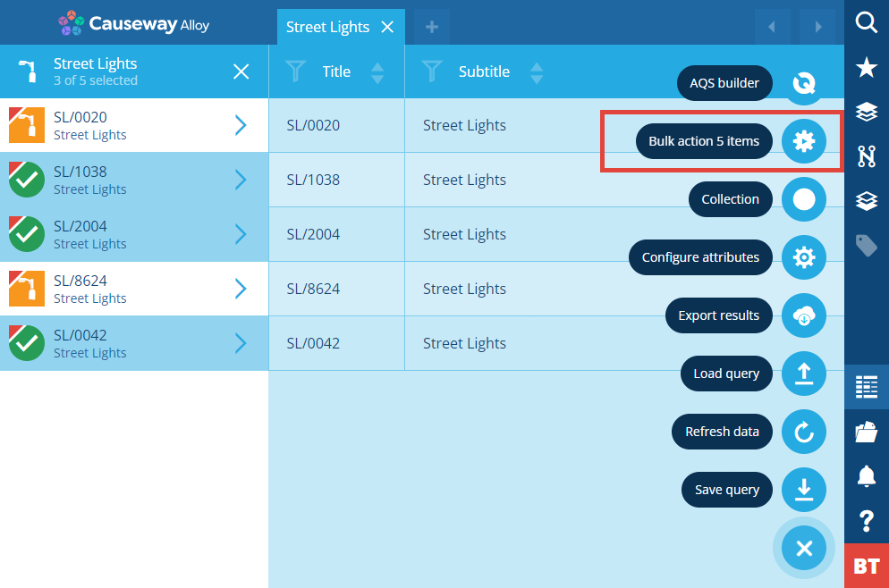The height and width of the screenshot is (588, 889).
Task: Filter the Subtitle column with the funnel
Action: tap(432, 71)
